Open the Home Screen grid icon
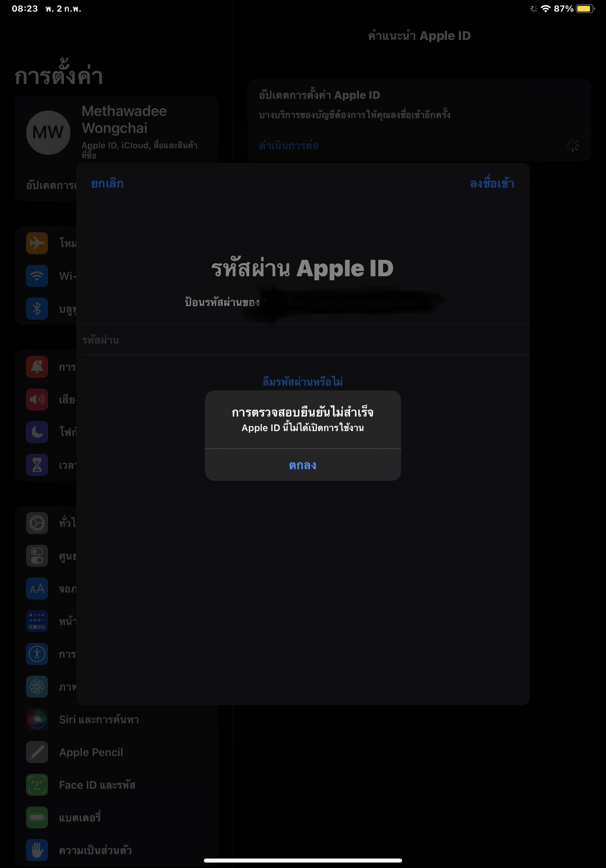The width and height of the screenshot is (606, 868). 37,621
